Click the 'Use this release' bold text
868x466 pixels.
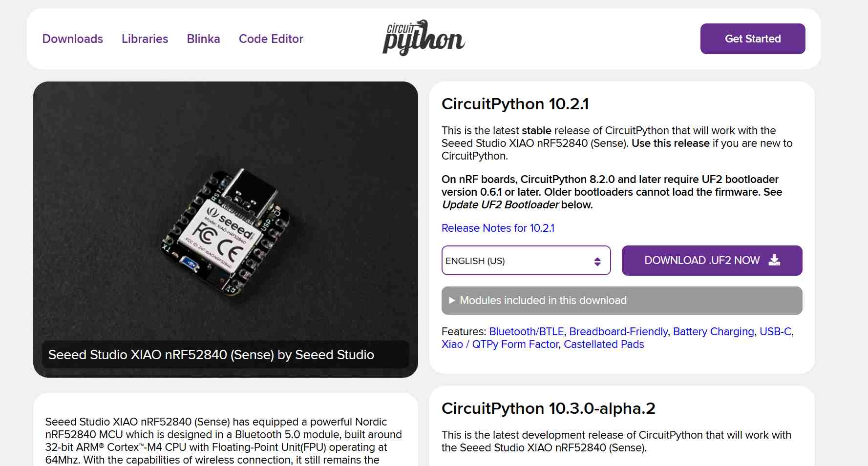pos(670,143)
